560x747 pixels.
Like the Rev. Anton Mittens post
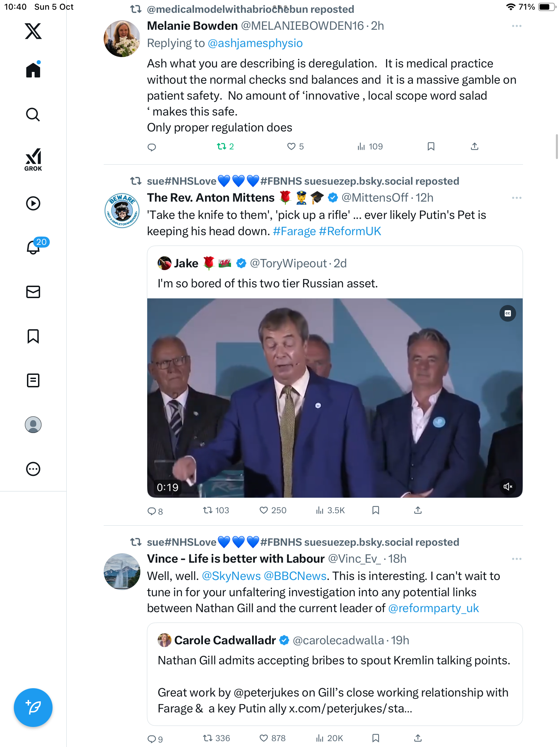pyautogui.click(x=264, y=510)
